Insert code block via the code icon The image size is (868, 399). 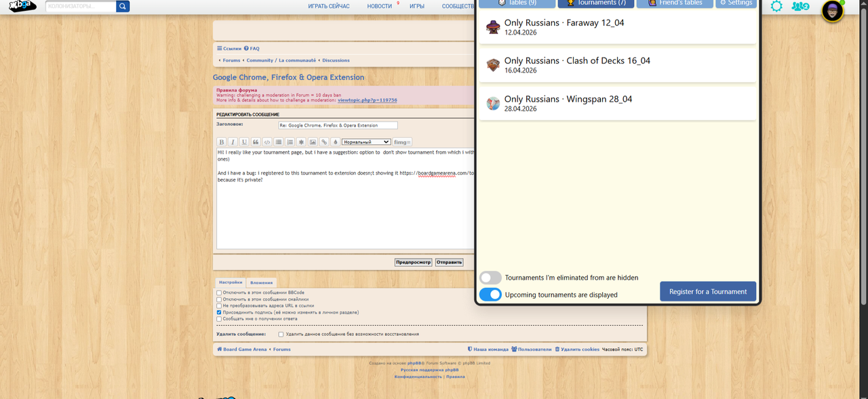[267, 142]
